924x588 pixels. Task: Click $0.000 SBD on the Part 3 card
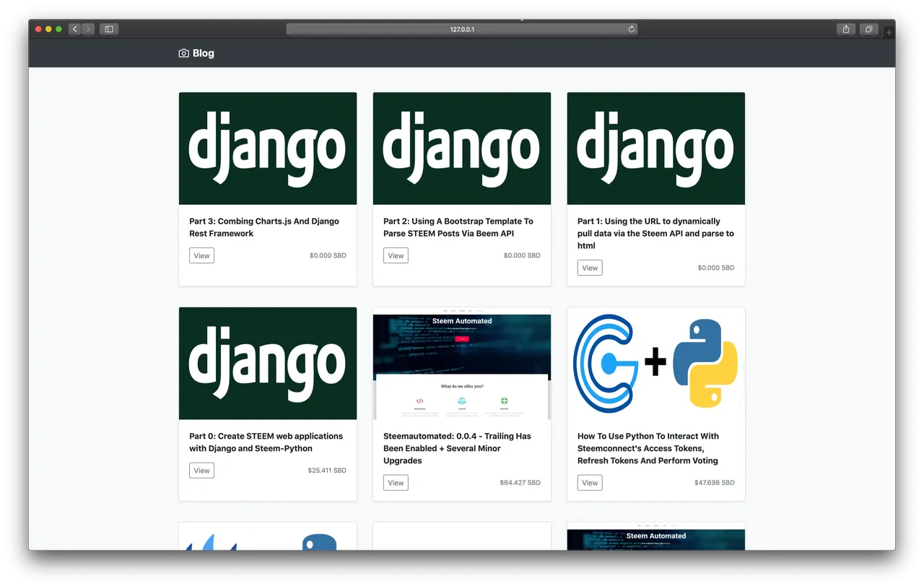pyautogui.click(x=328, y=255)
